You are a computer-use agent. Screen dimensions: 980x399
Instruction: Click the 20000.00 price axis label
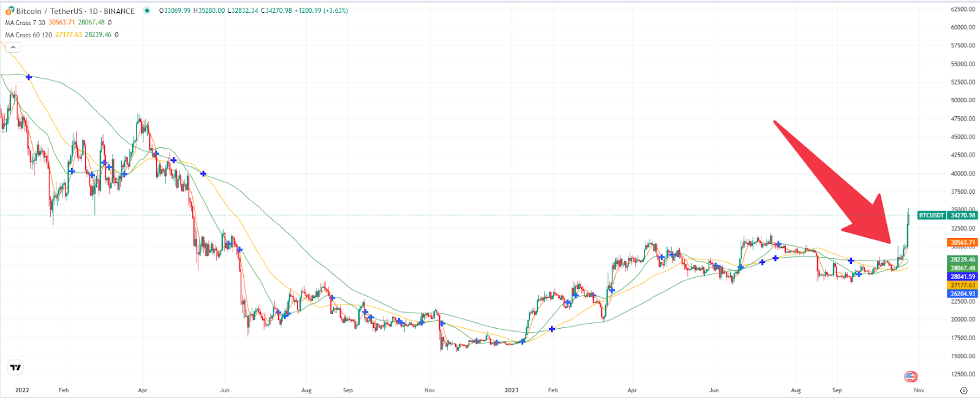(963, 319)
